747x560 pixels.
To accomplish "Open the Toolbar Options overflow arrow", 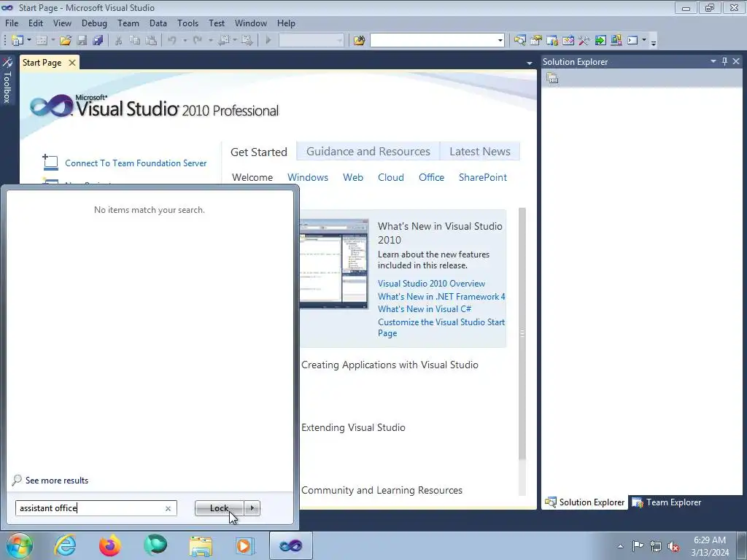I will [x=654, y=42].
